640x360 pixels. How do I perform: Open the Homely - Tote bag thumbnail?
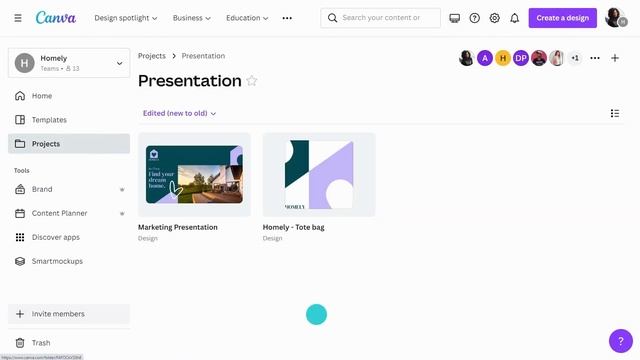point(319,175)
